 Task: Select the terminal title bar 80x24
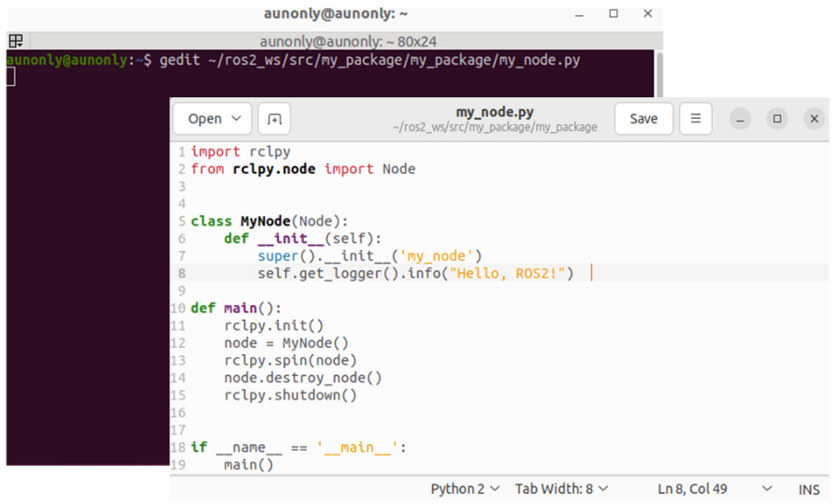347,41
